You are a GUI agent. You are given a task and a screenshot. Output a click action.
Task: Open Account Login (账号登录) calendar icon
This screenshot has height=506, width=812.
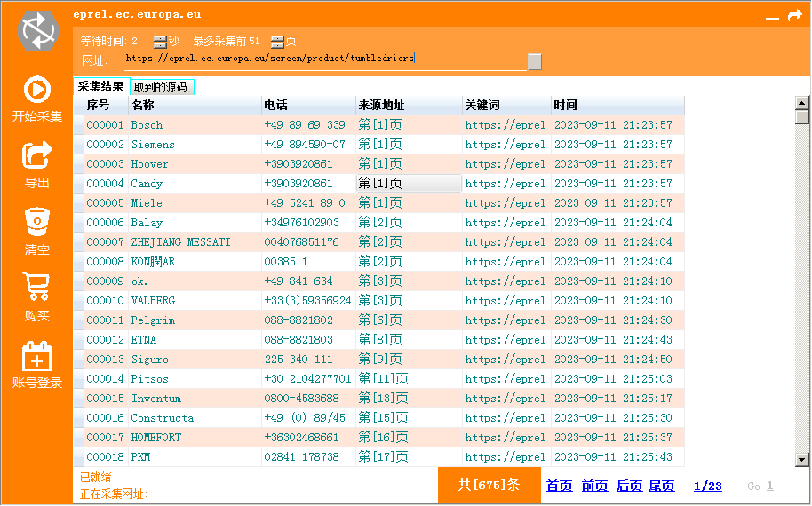(36, 355)
